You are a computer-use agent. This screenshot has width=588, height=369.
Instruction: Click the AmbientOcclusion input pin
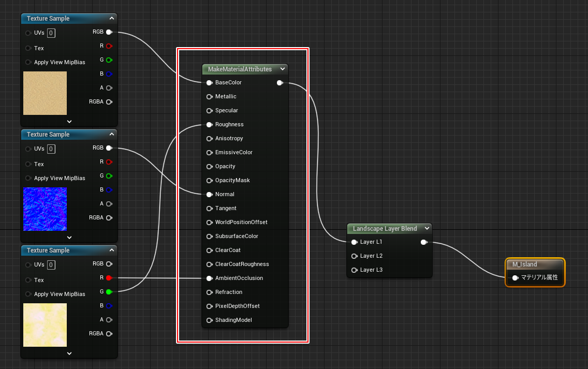tap(209, 278)
